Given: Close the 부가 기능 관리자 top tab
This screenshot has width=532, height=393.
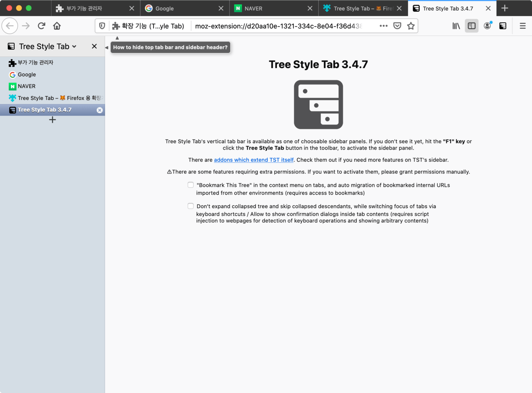Looking at the screenshot, I should pos(132,8).
